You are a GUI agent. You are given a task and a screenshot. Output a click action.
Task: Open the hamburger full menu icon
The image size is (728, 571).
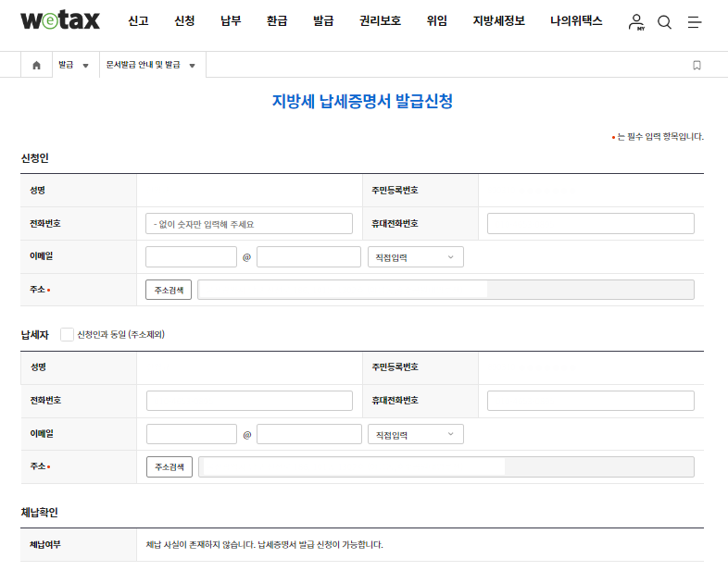(x=695, y=22)
